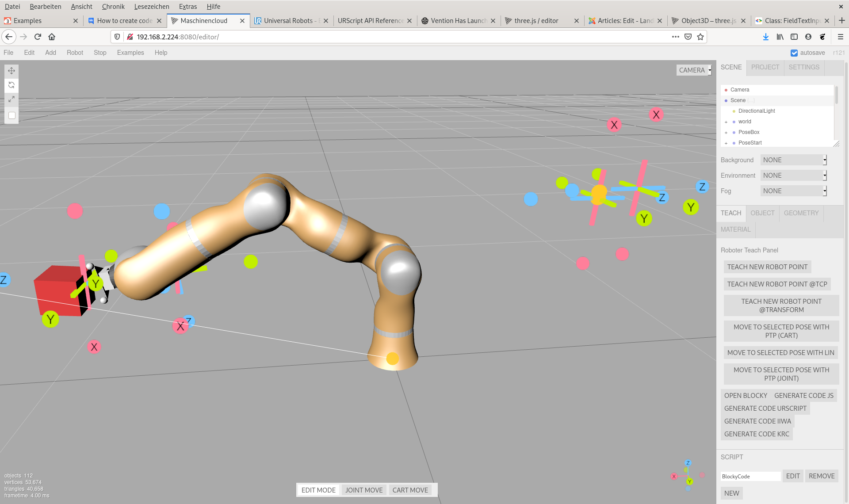Click the Firefox home icon
This screenshot has height=504, width=849.
point(52,37)
